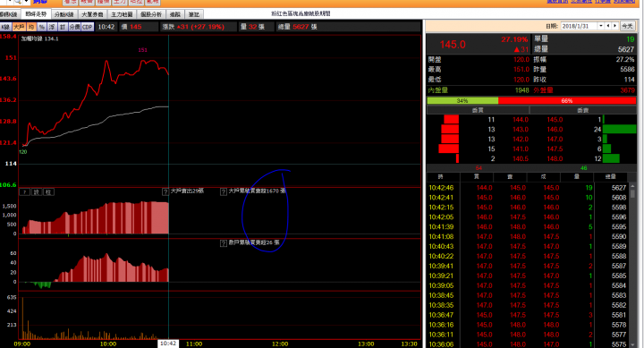Click help icon beside 大戶賣出29張

(165, 191)
